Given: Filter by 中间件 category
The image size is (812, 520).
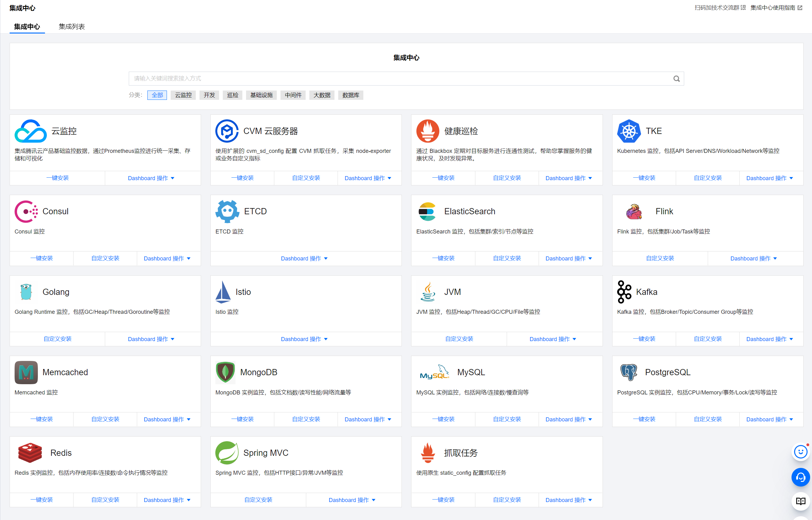Looking at the screenshot, I should pos(293,95).
